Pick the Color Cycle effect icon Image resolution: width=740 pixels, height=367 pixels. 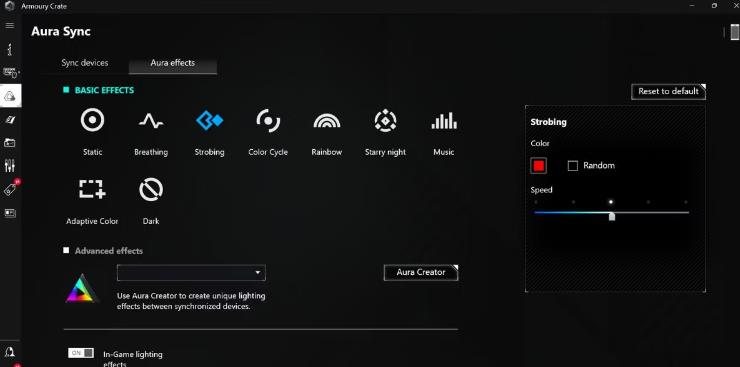[268, 120]
